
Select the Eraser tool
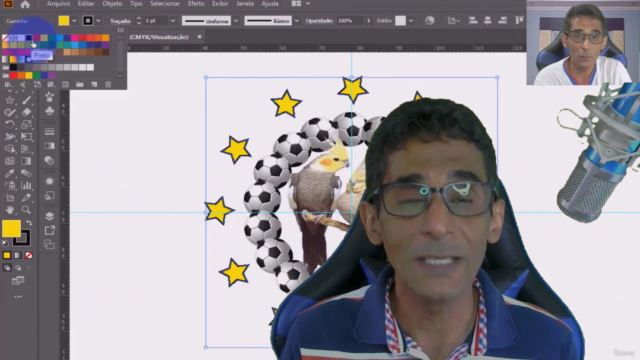pos(27,112)
